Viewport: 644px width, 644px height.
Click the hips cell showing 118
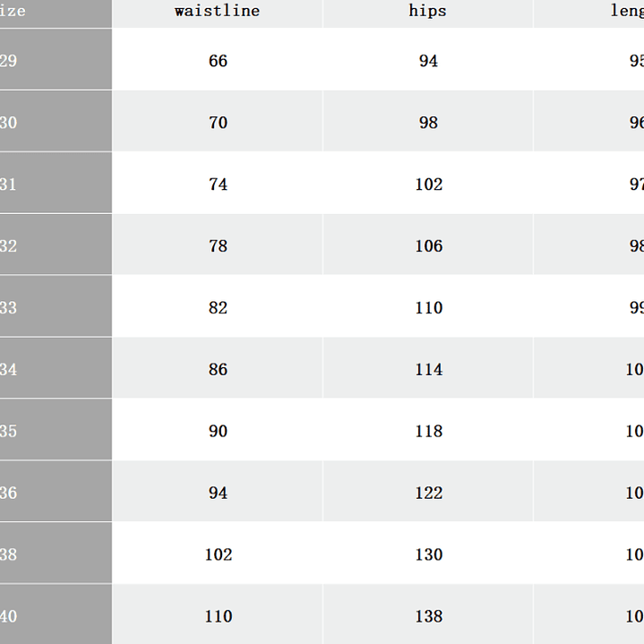click(428, 432)
